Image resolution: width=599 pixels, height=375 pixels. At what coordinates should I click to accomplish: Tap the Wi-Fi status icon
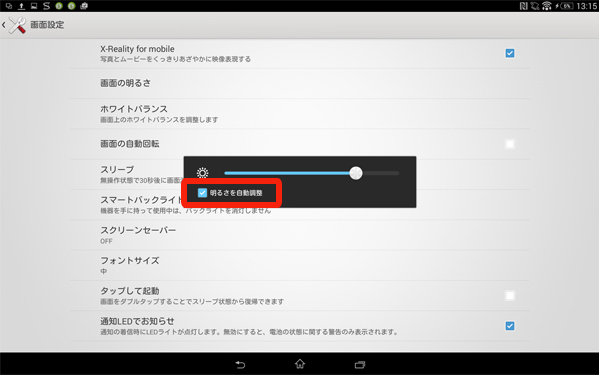point(547,6)
